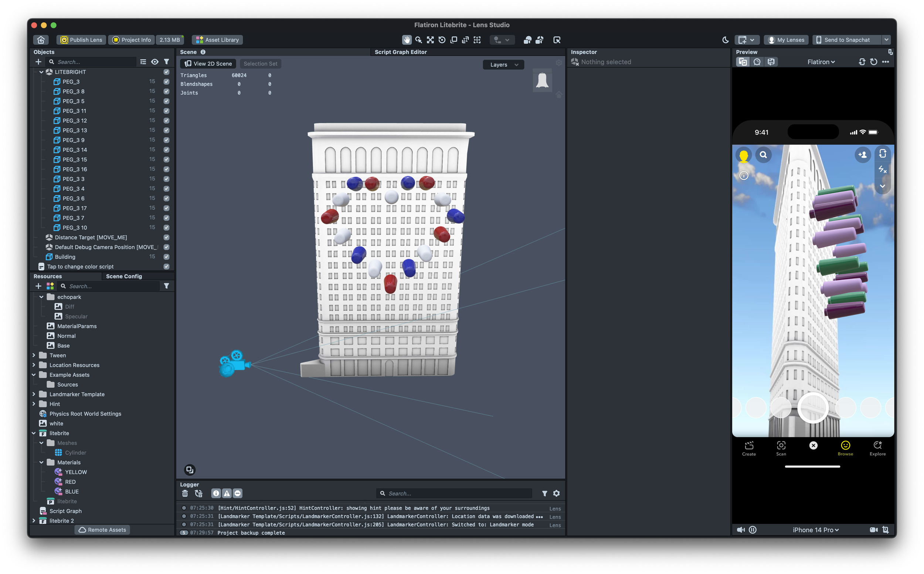Viewport: 924px width, 574px height.
Task: Click the Objects panel filter icon
Action: pos(166,62)
